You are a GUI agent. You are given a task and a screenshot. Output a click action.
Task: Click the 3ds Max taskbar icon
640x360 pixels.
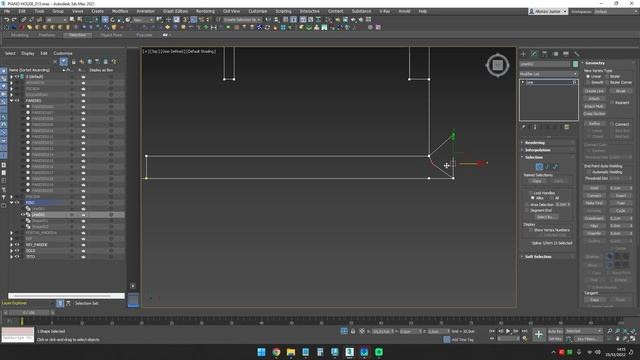[x=350, y=352]
